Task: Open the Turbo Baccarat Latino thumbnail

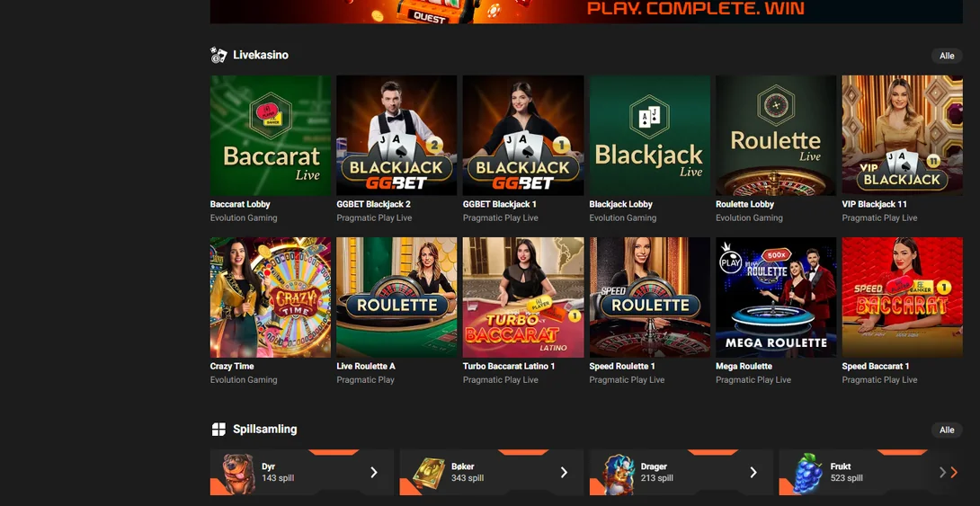Action: (523, 297)
